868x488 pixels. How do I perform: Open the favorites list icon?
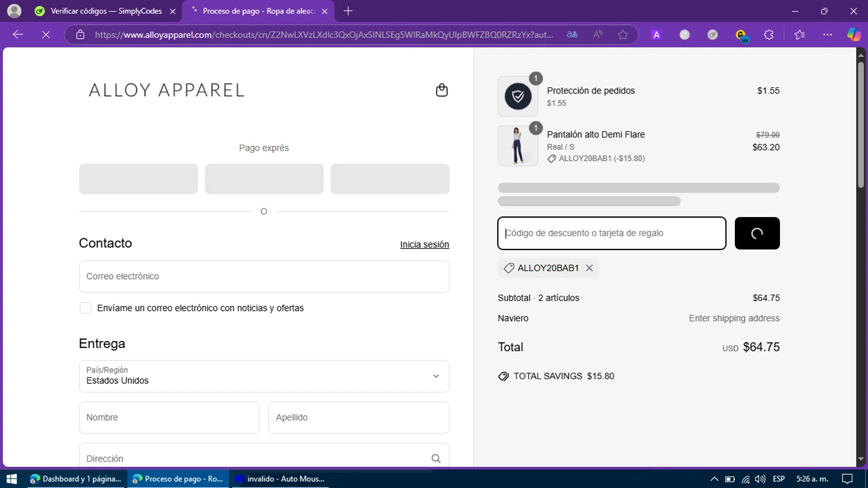800,35
